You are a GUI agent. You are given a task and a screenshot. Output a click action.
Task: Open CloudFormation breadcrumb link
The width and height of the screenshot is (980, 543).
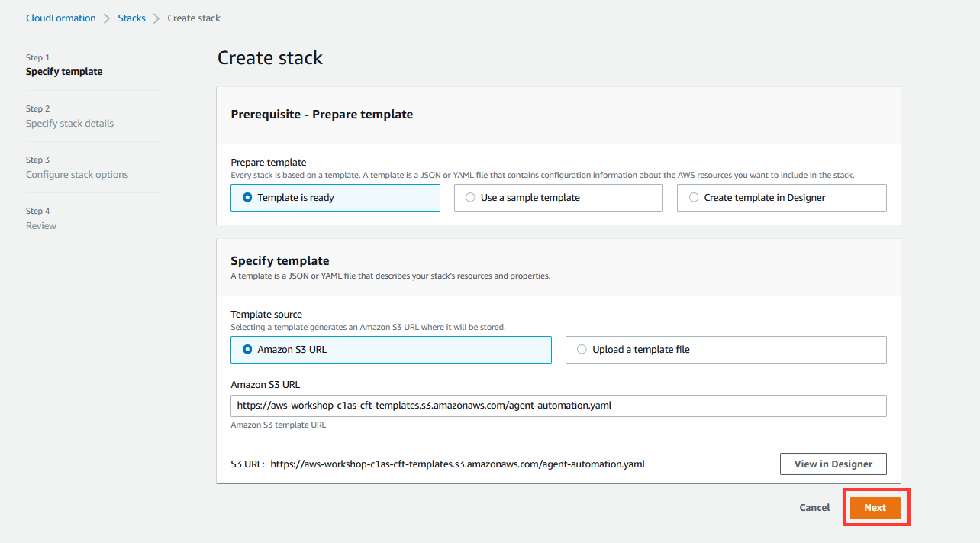tap(61, 18)
